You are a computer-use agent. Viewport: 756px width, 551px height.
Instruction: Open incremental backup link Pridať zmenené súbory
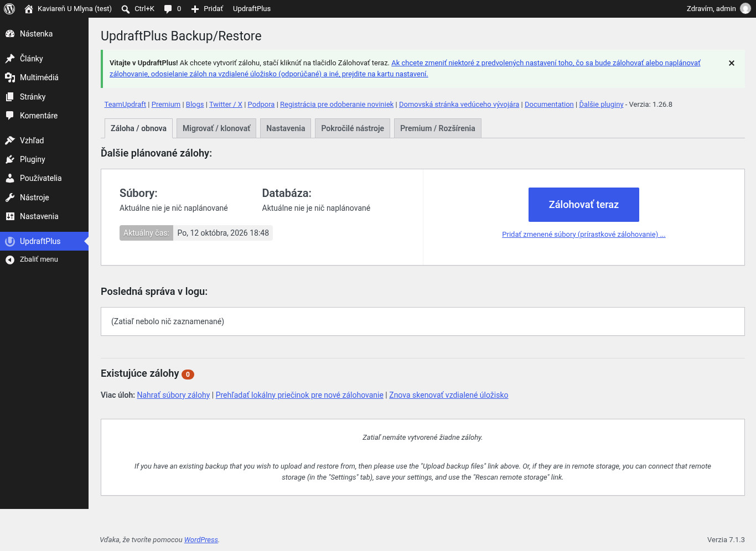584,235
